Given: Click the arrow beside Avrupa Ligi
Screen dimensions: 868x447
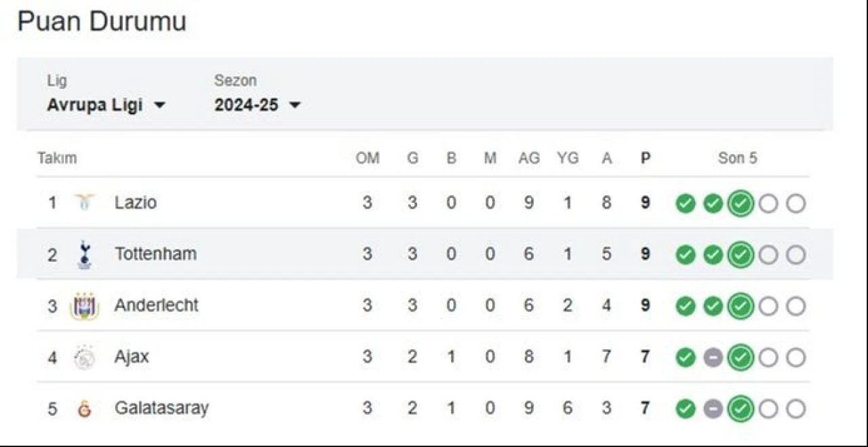Looking at the screenshot, I should pos(159,106).
